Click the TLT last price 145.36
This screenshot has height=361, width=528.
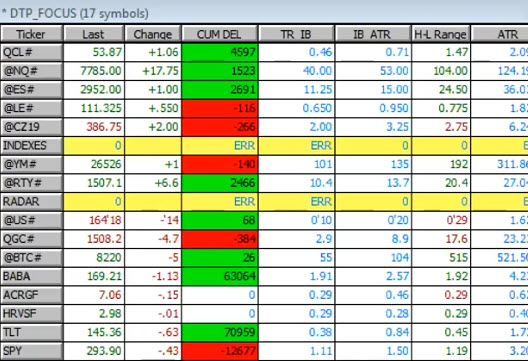point(104,332)
